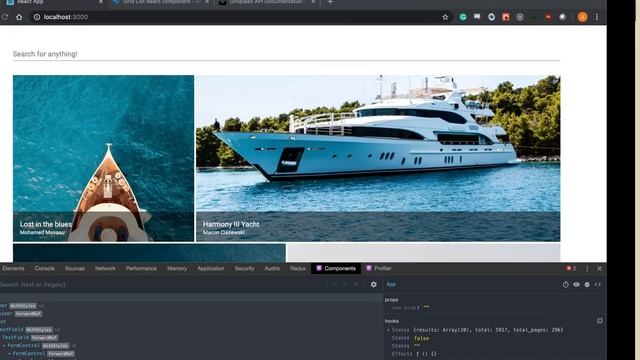The width and height of the screenshot is (640, 360).
Task: Edit the State hook value false
Action: click(421, 338)
